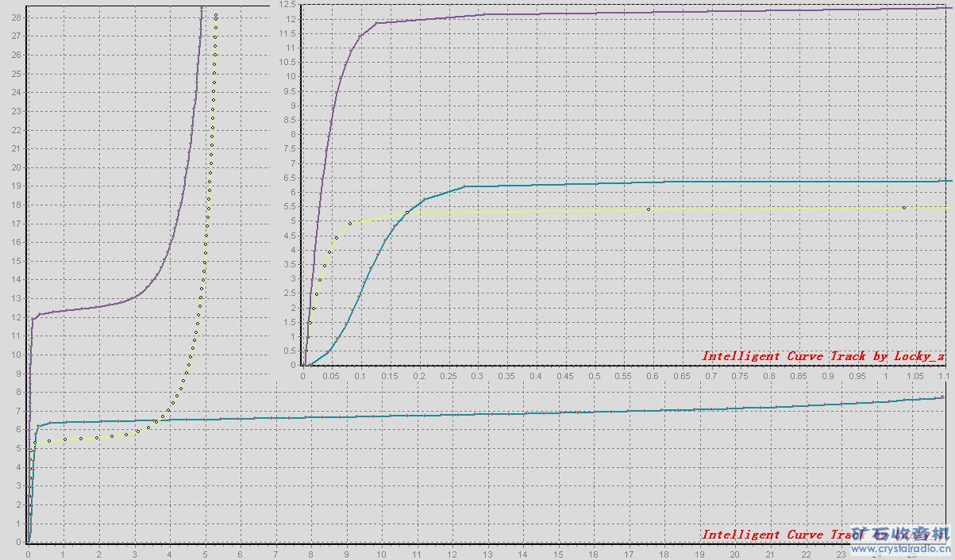Click the '1.05' tick on inset horizontal axis

pos(915,375)
